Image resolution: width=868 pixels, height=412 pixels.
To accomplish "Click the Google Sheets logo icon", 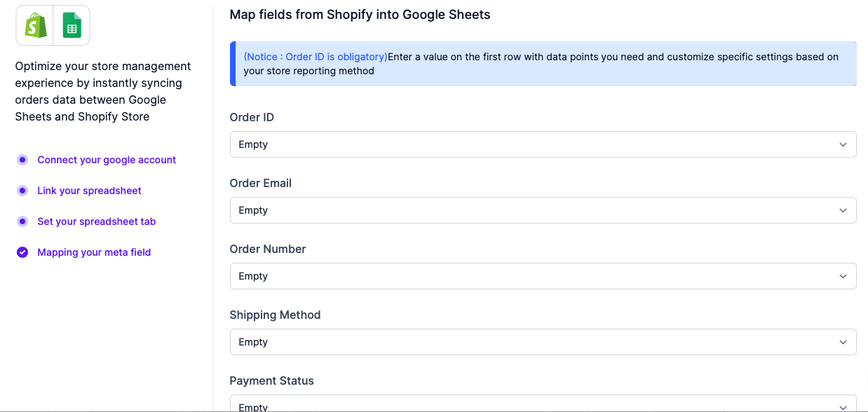I will pos(72,26).
